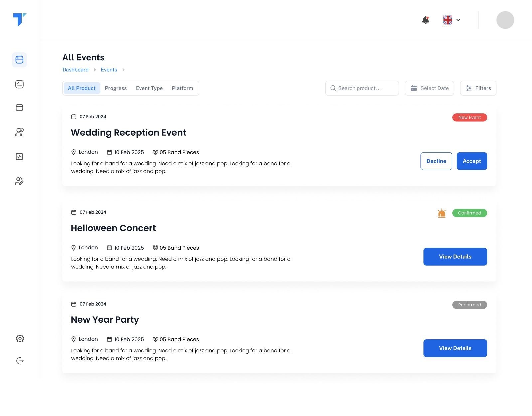Open the settings gear icon

(20, 339)
